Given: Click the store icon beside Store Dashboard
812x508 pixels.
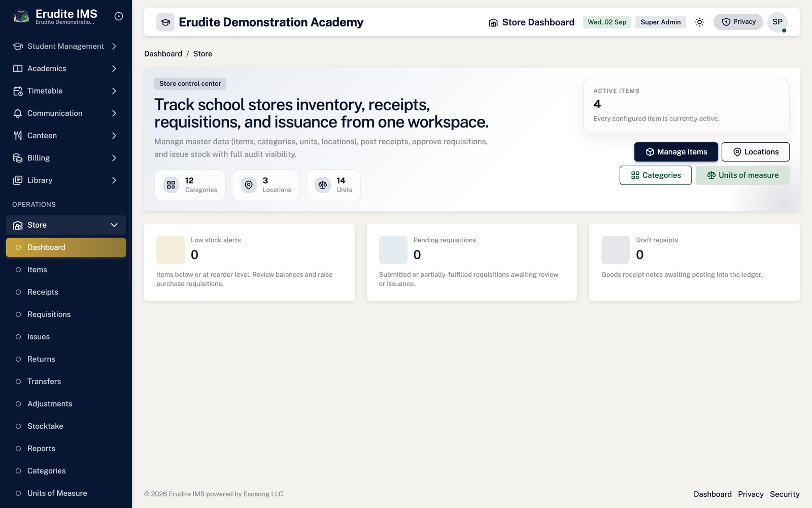Looking at the screenshot, I should (493, 22).
